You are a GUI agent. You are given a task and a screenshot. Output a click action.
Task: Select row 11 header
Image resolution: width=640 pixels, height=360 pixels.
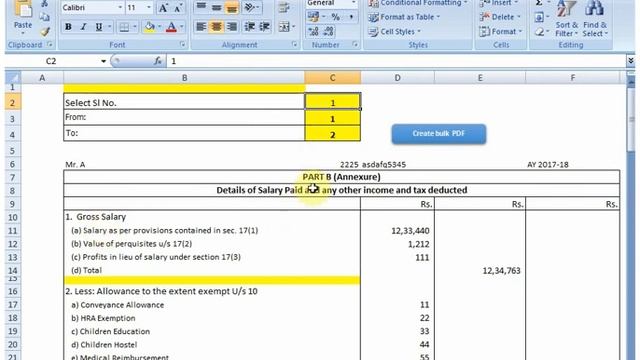click(13, 231)
